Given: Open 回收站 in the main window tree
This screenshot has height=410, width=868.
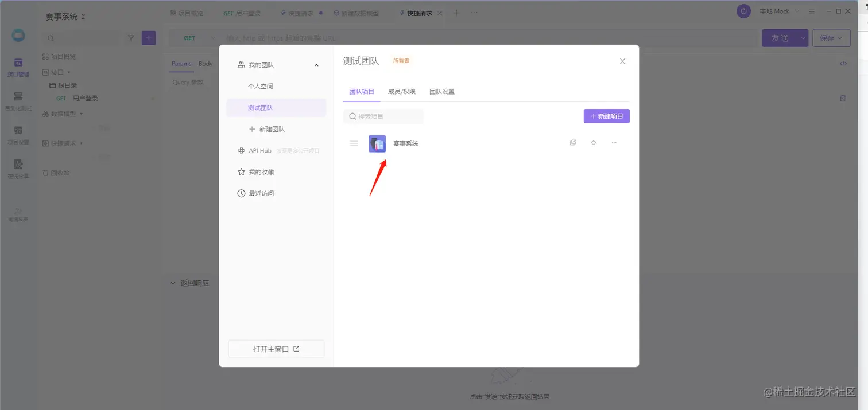Looking at the screenshot, I should point(56,173).
